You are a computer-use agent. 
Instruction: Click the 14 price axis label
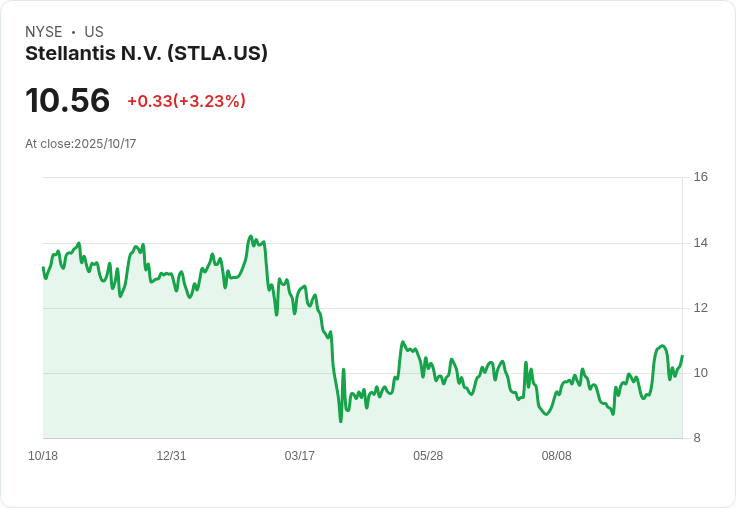click(x=700, y=243)
